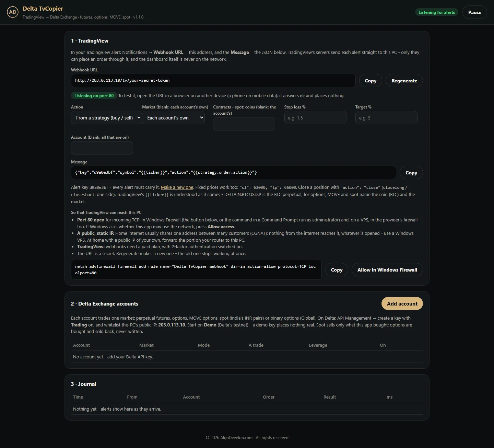Open the Market dropdown
This screenshot has height=448, width=494.
pos(173,118)
